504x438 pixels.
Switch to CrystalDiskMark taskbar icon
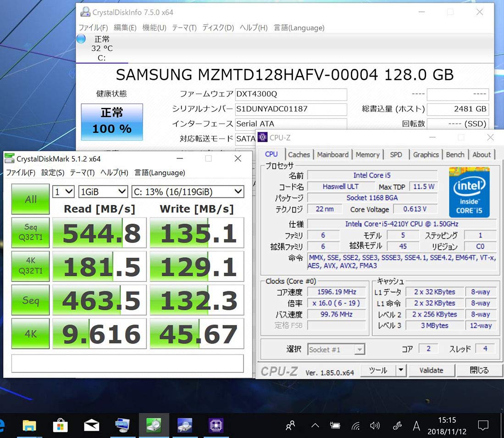click(154, 426)
